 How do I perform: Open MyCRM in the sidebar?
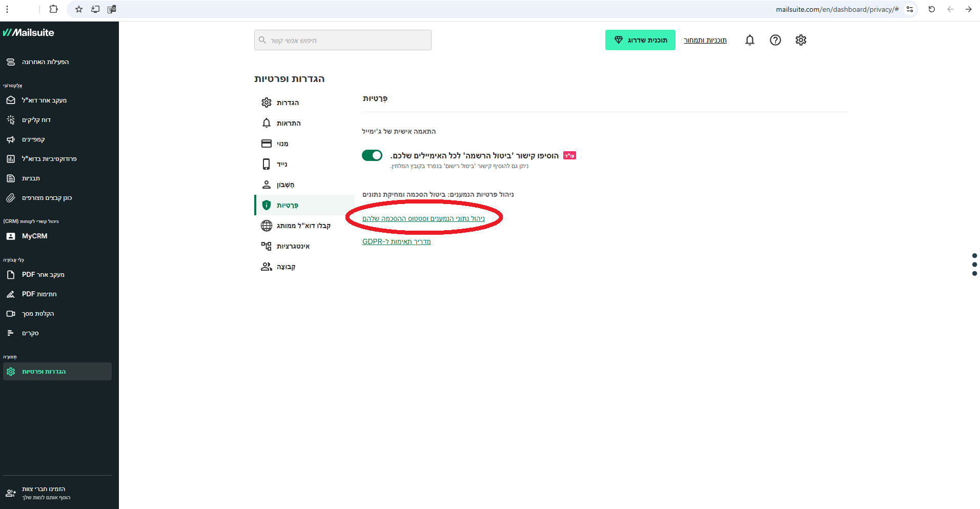coord(34,236)
